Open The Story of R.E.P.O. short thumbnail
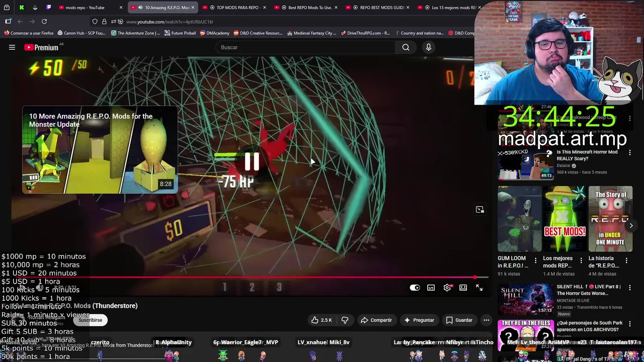The height and width of the screenshot is (362, 644). point(610,219)
